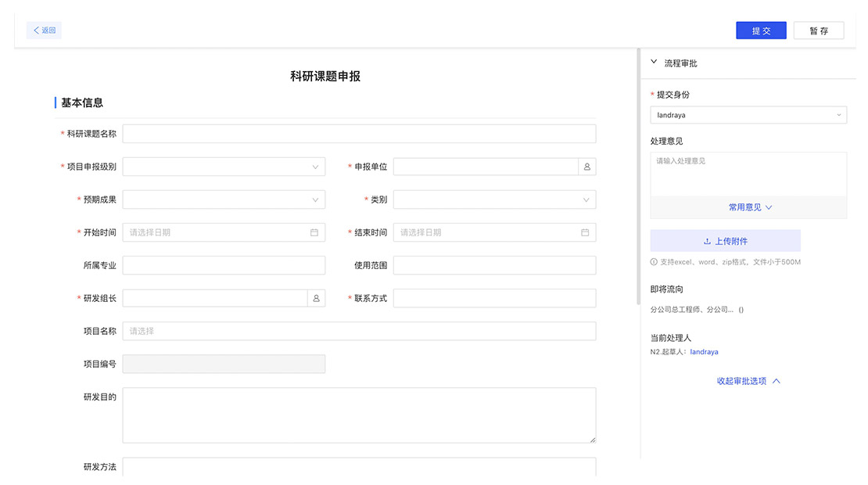Viewport: 868px width, 485px height.
Task: Collapse options via 收起审批选项 link
Action: [x=748, y=381]
